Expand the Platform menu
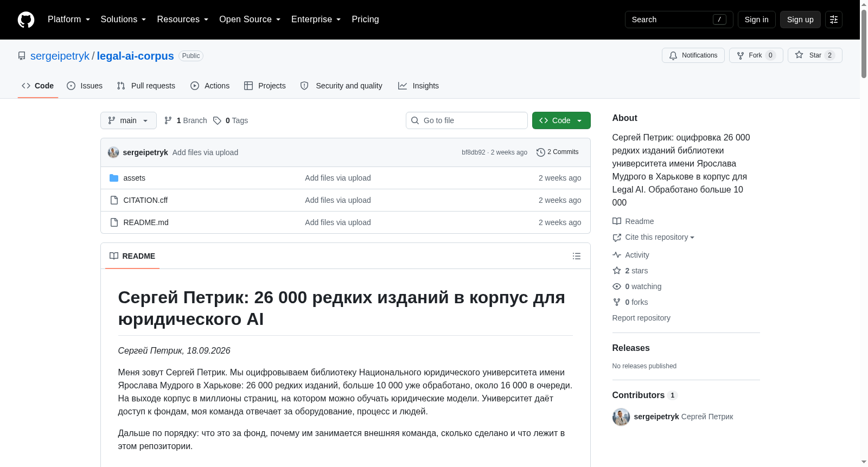Viewport: 868px width, 467px height. (x=69, y=20)
